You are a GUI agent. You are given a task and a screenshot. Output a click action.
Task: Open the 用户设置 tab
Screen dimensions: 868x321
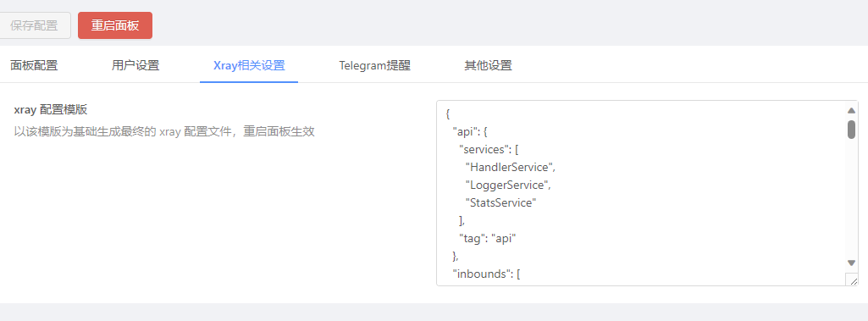click(x=135, y=65)
